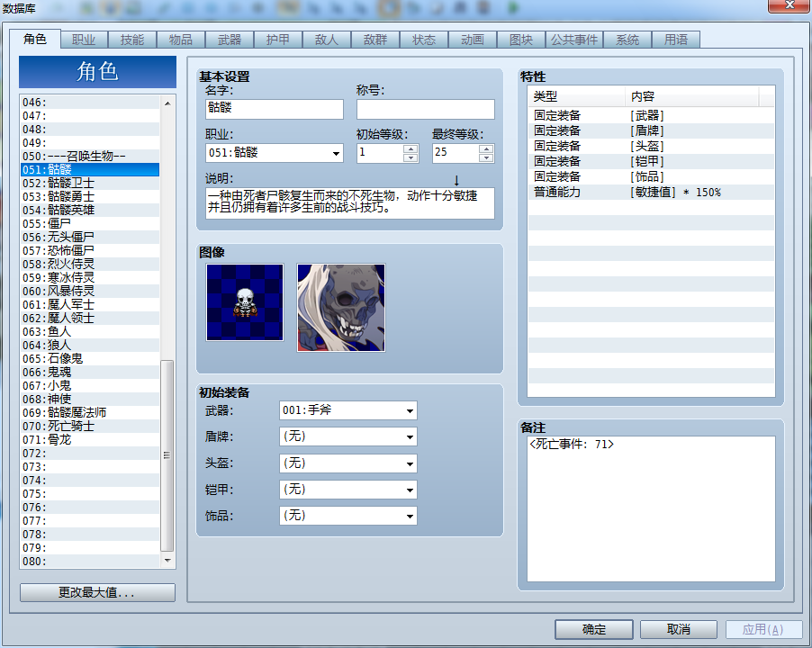Expand the 饰品 equipment dropdown
812x648 pixels.
pos(410,516)
